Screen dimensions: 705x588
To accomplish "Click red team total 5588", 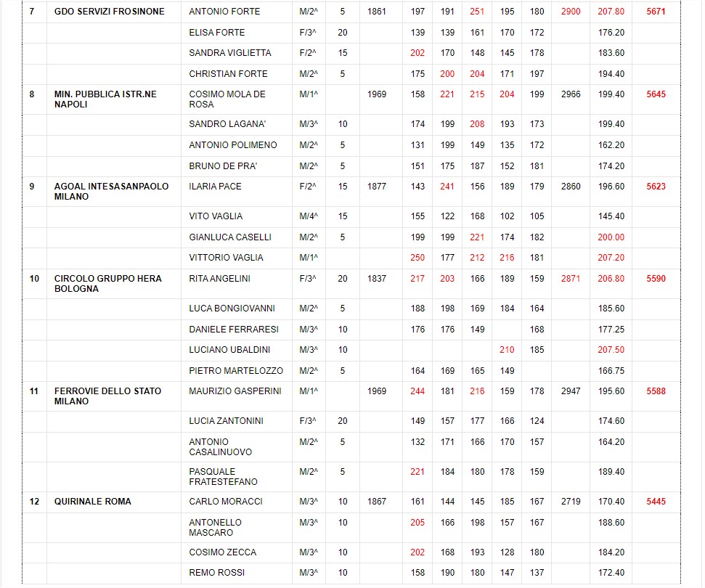I will point(656,391).
